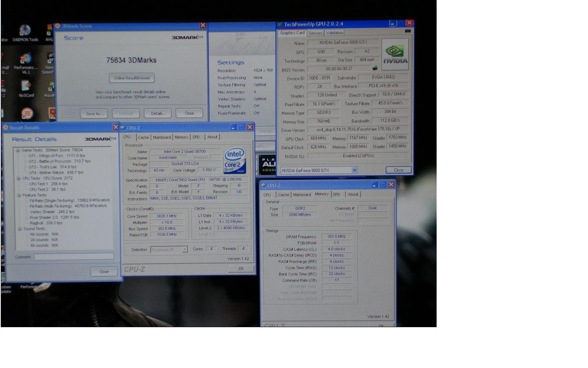Click the Save As... button
Image resolution: width=588 pixels, height=368 pixels.
point(94,114)
